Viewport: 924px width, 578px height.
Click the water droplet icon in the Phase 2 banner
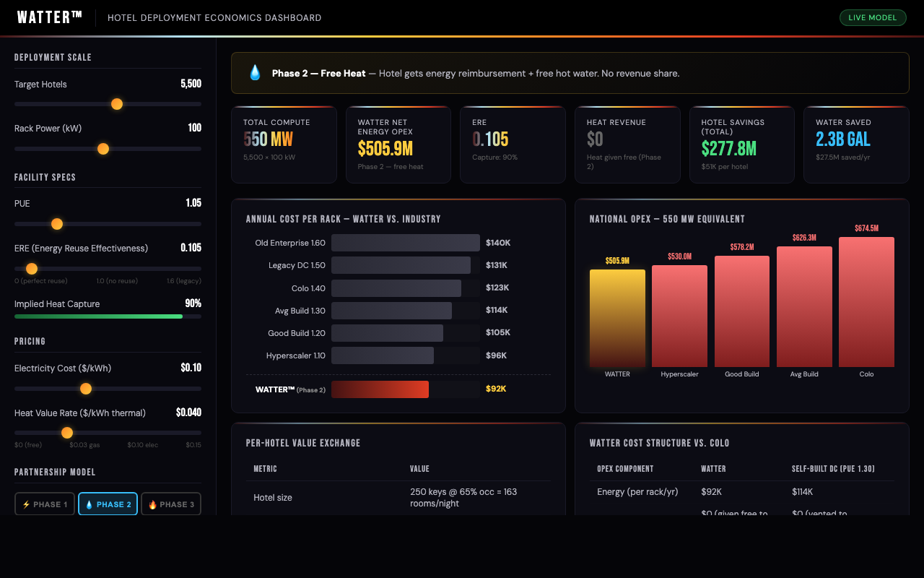coord(255,73)
